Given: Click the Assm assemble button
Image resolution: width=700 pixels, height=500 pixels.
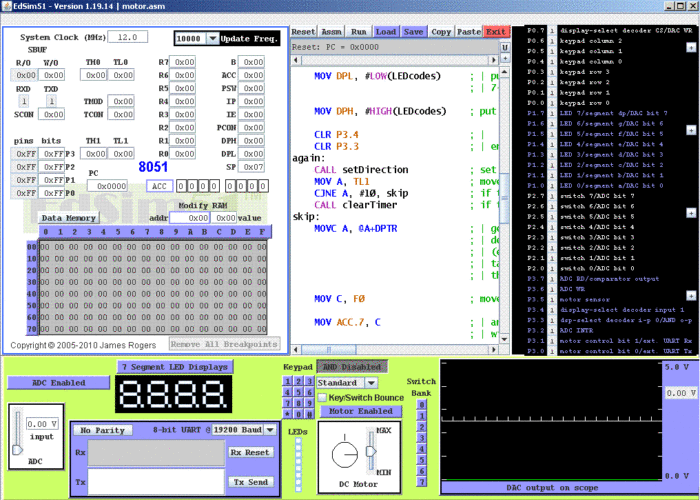Looking at the screenshot, I should pyautogui.click(x=331, y=32).
